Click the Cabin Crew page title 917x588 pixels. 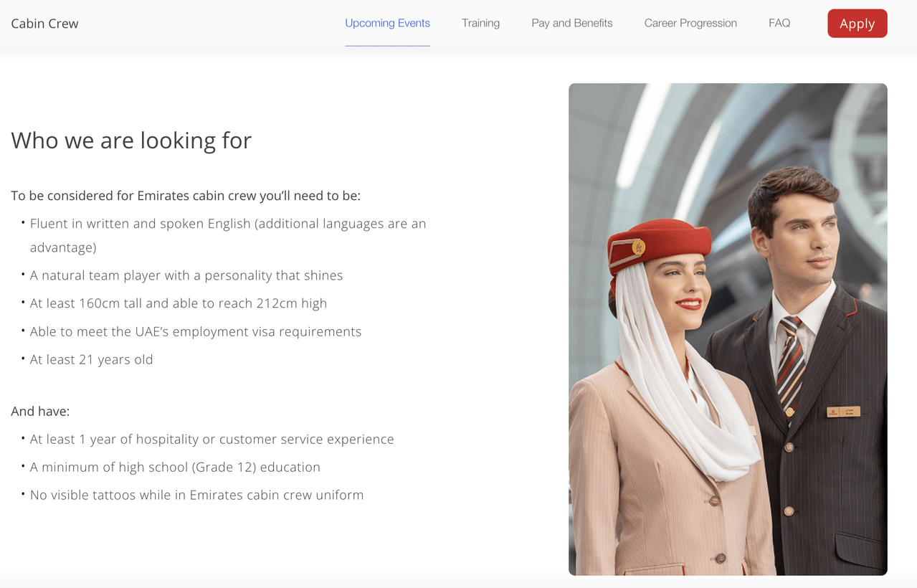44,23
